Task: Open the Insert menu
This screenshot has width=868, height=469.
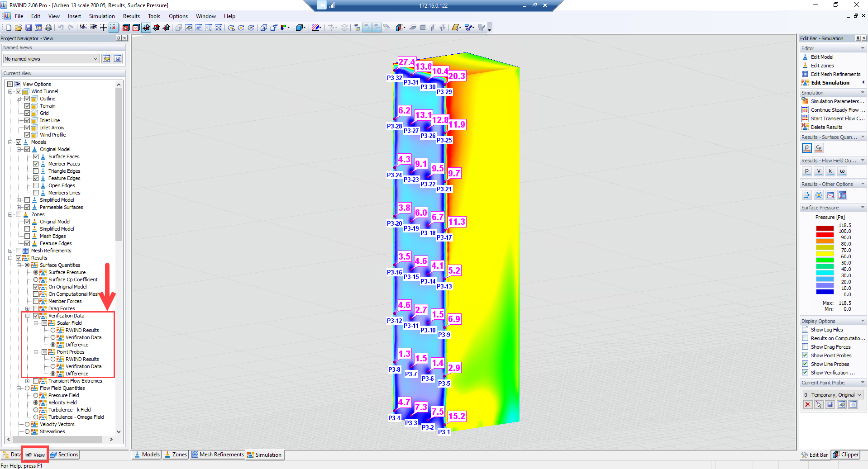Action: pos(74,16)
